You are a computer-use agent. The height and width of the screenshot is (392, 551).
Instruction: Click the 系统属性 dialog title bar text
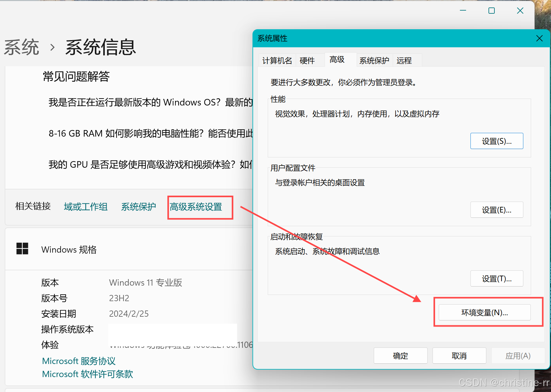(272, 38)
